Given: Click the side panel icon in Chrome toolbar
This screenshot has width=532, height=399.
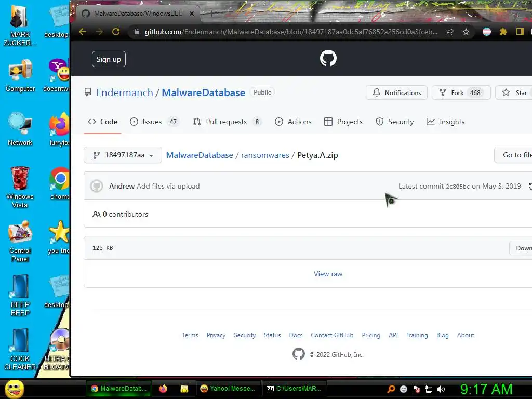Looking at the screenshot, I should pyautogui.click(x=520, y=32).
